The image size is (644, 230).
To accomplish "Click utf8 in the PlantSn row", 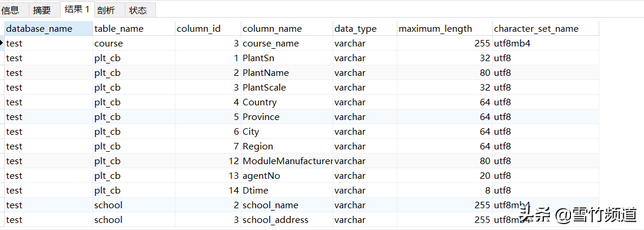I will pos(546,58).
